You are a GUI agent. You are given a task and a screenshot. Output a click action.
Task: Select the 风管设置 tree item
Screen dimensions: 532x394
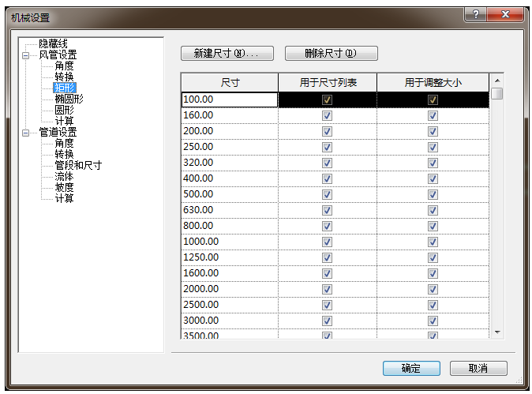tap(58, 55)
